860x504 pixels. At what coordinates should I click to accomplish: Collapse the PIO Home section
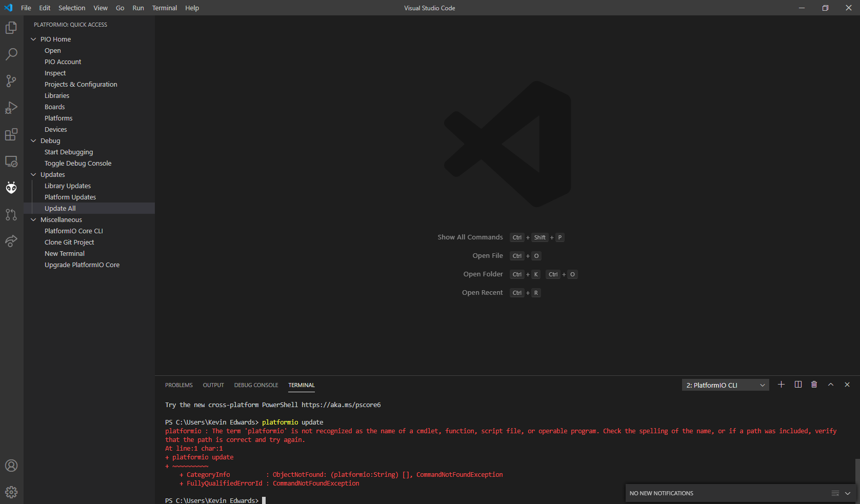click(x=33, y=39)
